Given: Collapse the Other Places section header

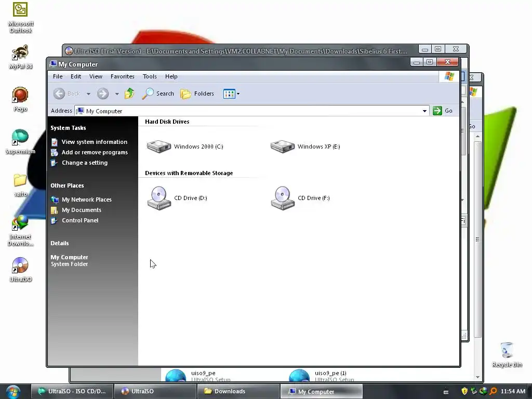Looking at the screenshot, I should pyautogui.click(x=67, y=185).
